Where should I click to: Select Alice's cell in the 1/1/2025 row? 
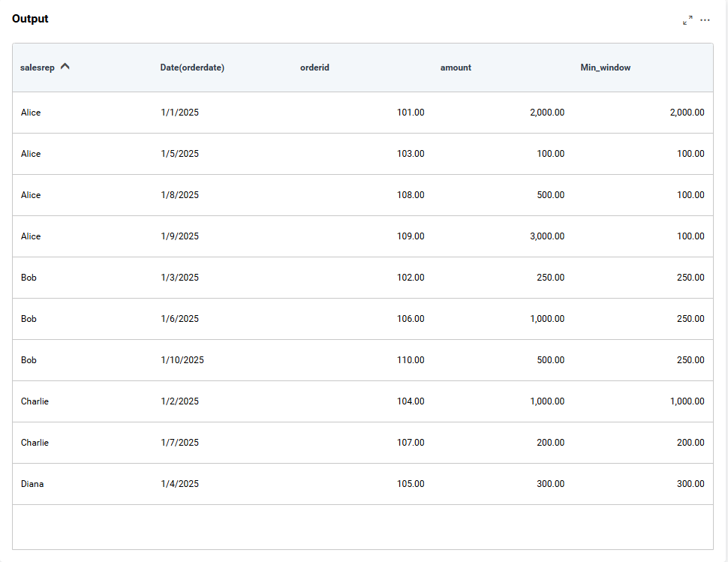31,113
